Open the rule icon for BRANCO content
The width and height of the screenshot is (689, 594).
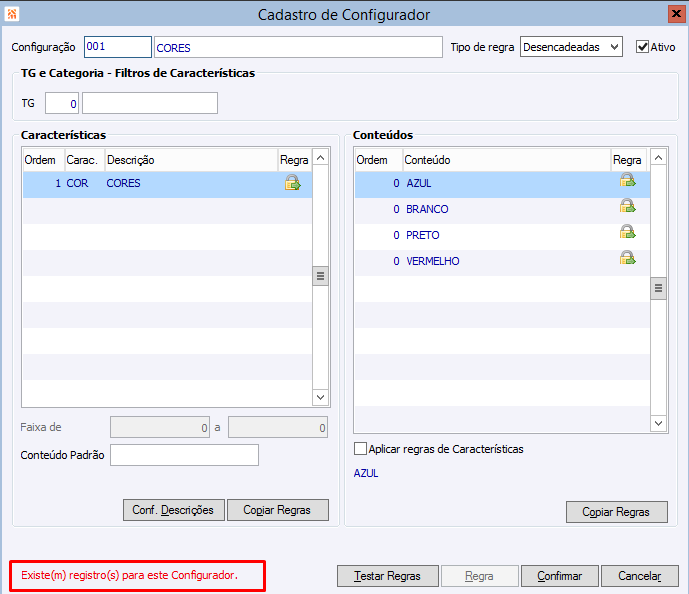pos(627,206)
